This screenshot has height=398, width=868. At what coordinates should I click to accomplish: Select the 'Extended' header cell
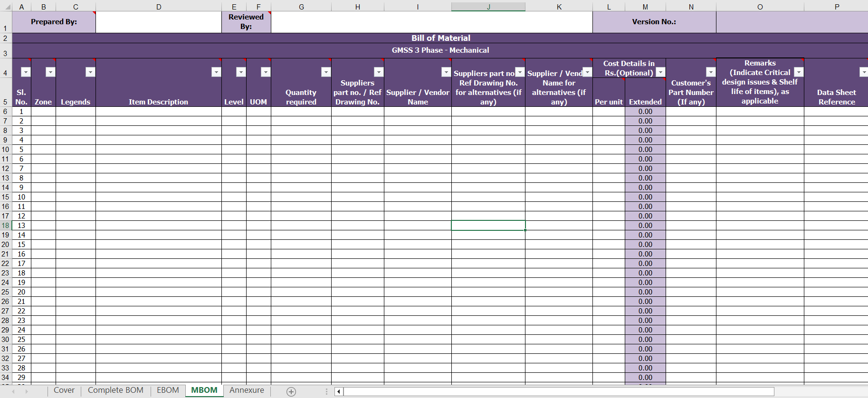(645, 92)
